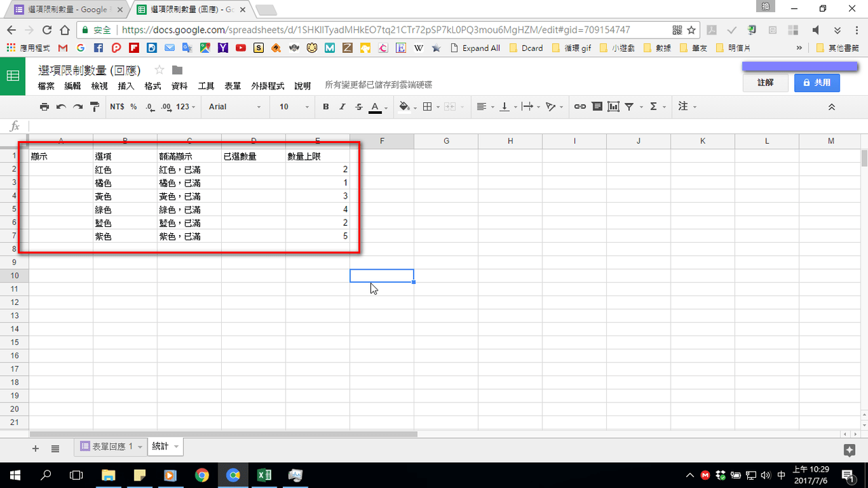Open the font size 10 dropdown
This screenshot has width=868, height=488.
tap(294, 106)
